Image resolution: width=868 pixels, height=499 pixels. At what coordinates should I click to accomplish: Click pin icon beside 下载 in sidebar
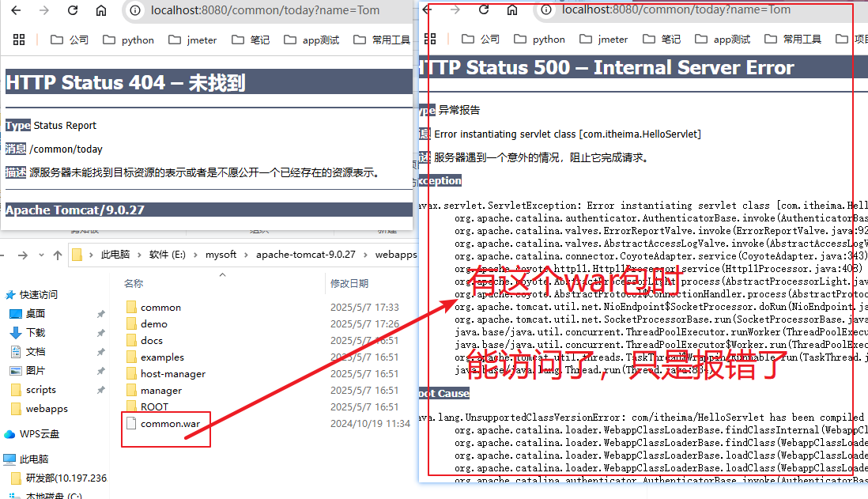pos(100,333)
